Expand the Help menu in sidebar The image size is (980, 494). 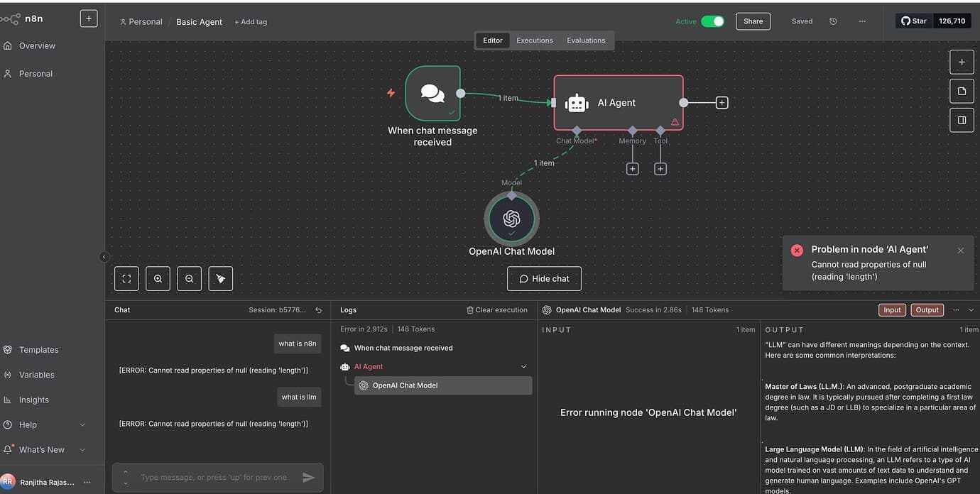click(82, 425)
